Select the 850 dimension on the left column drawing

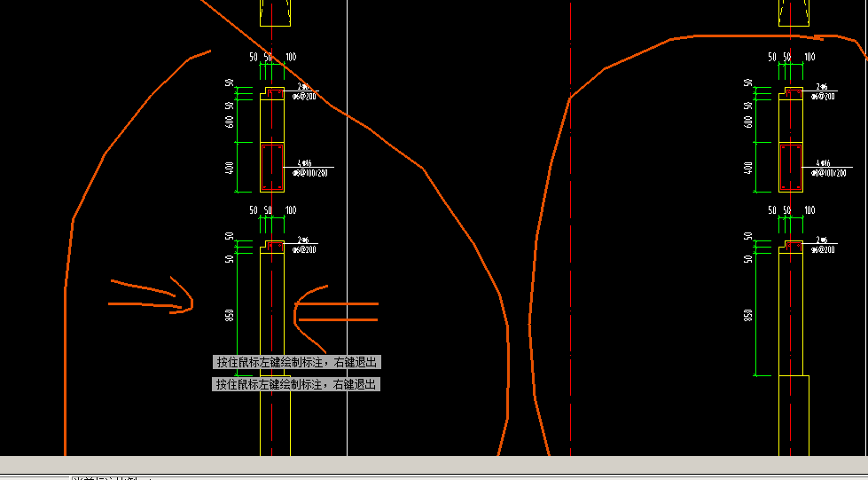click(230, 315)
